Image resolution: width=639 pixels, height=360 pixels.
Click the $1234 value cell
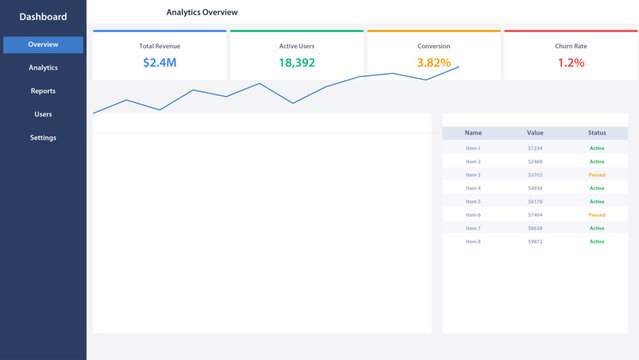tap(535, 148)
